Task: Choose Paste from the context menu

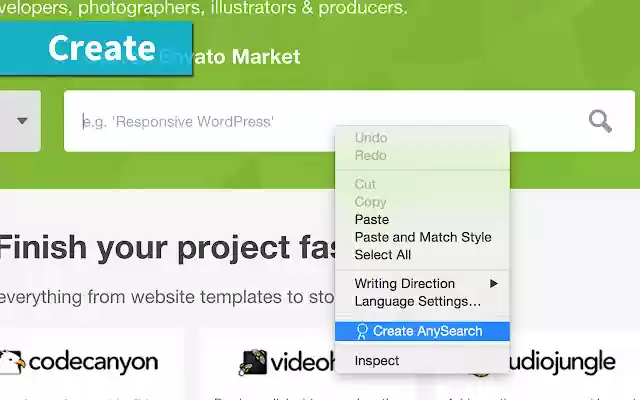Action: 371,220
